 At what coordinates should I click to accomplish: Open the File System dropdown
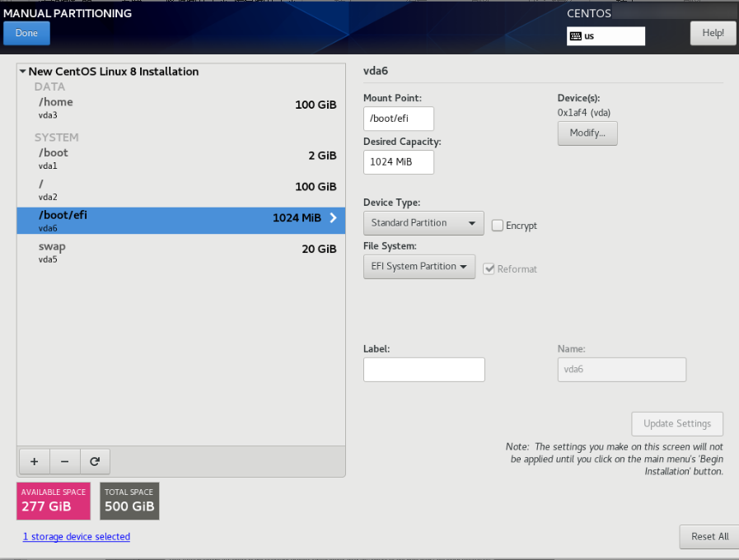point(419,267)
